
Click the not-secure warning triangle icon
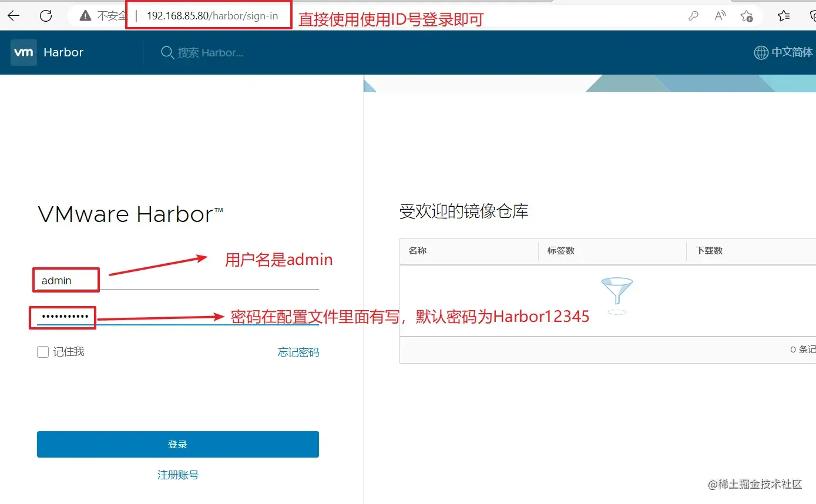coord(86,16)
